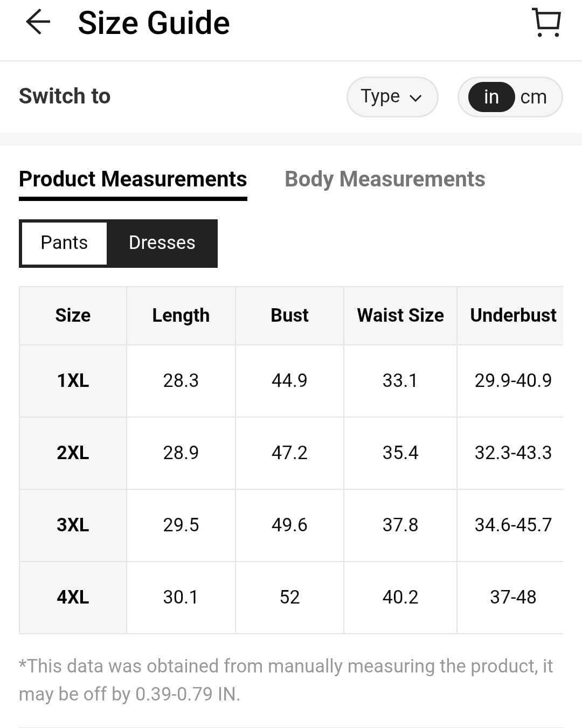This screenshot has width=582, height=728.
Task: Select the 1XL size row
Action: (73, 380)
